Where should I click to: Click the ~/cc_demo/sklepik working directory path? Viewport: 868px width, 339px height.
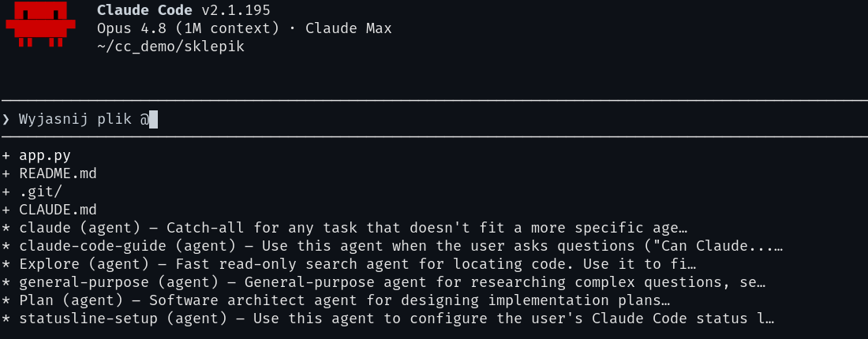170,47
